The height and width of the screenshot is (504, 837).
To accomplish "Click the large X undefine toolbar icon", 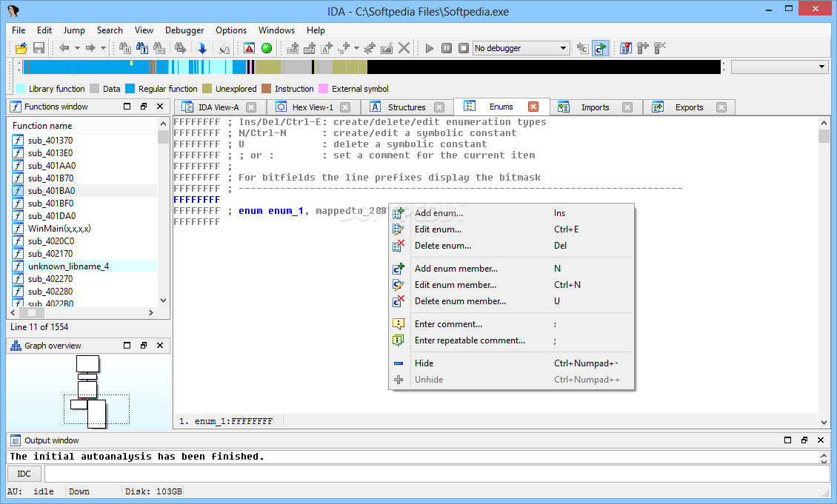I will (404, 48).
